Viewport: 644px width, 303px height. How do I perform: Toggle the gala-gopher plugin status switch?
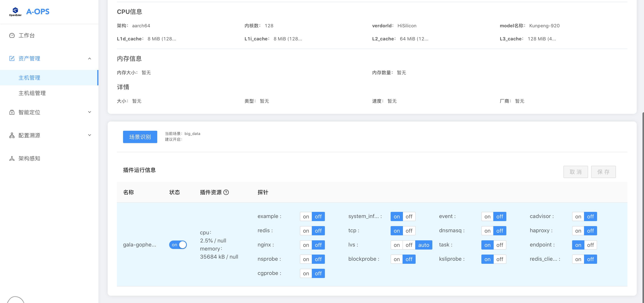[x=178, y=245]
